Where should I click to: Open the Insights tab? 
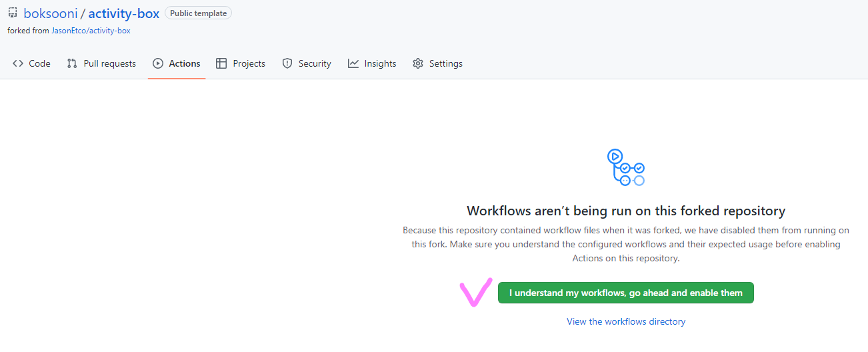click(372, 63)
